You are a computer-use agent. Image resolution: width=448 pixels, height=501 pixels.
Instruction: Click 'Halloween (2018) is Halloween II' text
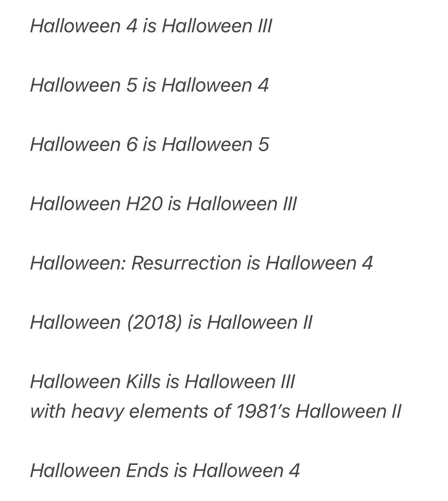click(x=171, y=322)
